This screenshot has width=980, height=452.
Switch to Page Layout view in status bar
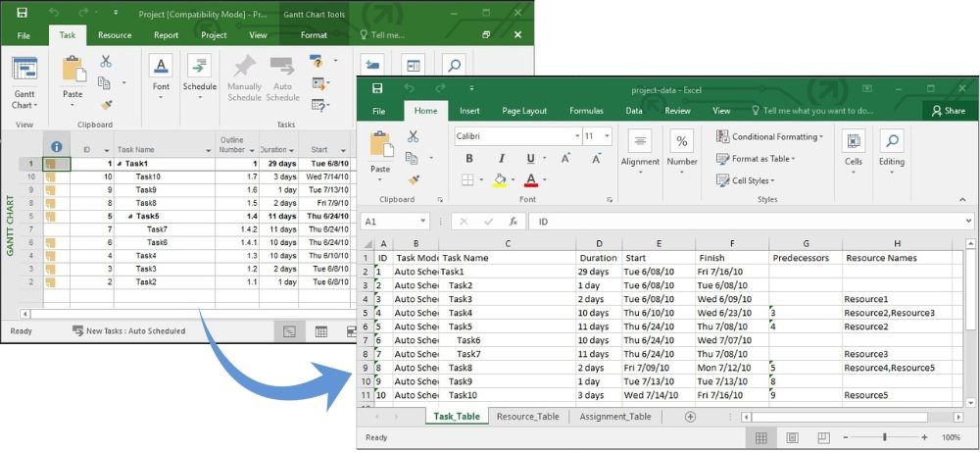(x=792, y=437)
